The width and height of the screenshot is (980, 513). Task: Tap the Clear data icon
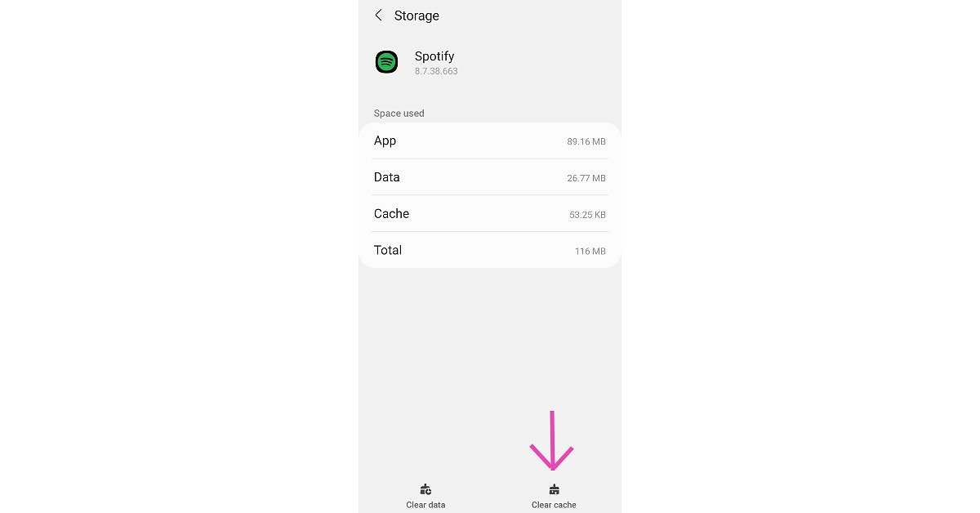point(425,489)
